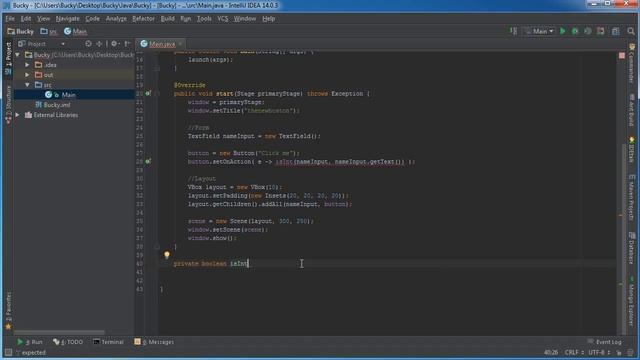Open the Code menu
This screenshot has width=640, height=360.
(92, 19)
